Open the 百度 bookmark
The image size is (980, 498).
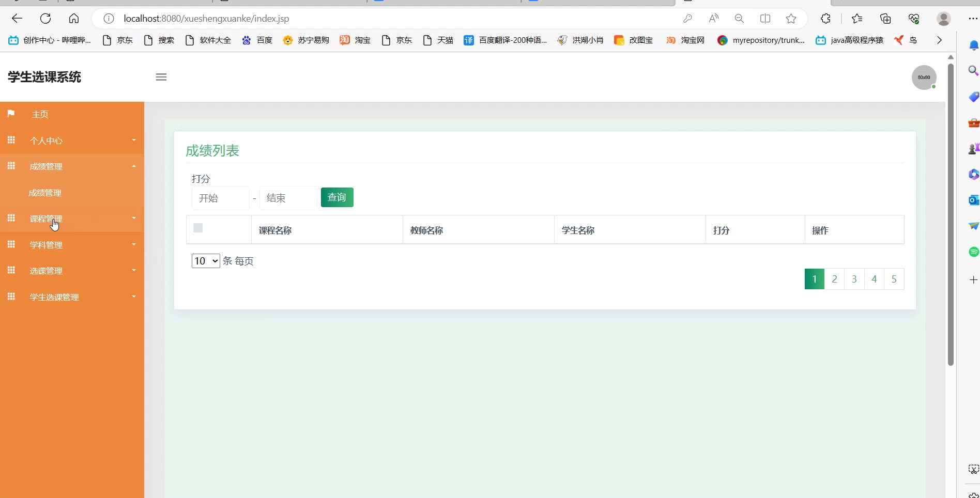[257, 40]
